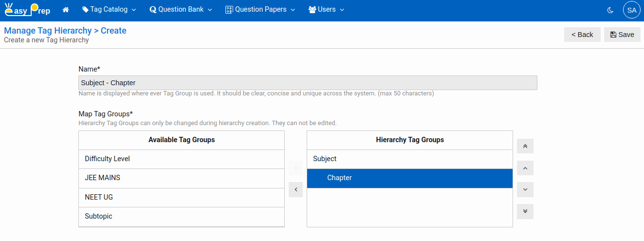Go to the Home icon
The width and height of the screenshot is (644, 241).
[66, 10]
